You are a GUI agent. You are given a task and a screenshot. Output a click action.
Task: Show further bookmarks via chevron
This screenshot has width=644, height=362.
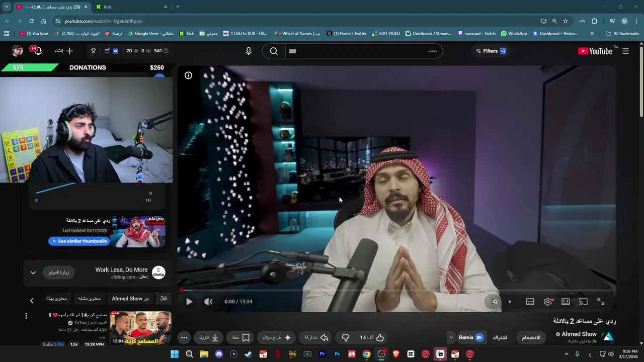point(592,34)
